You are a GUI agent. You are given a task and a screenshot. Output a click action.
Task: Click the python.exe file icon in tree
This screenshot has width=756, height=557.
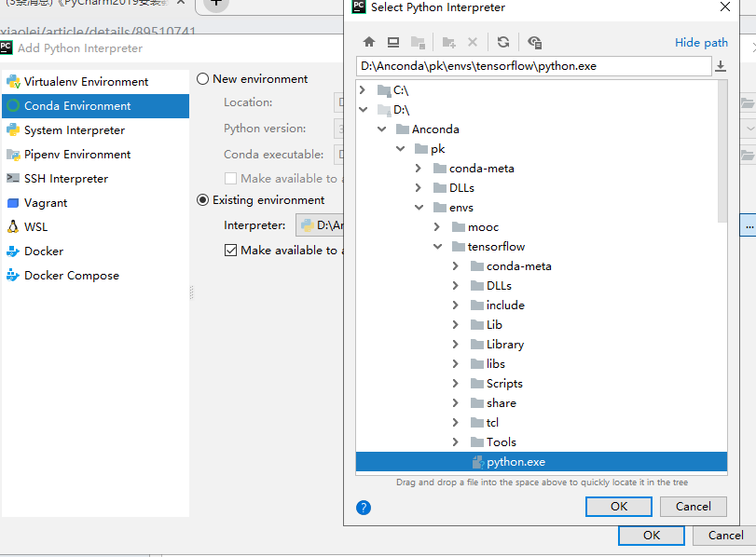point(478,462)
